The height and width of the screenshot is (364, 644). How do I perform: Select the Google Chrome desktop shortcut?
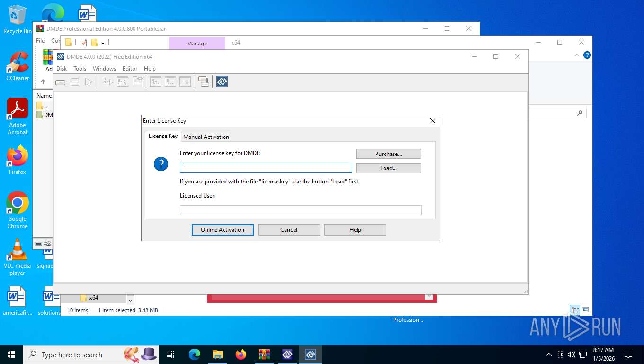18,210
